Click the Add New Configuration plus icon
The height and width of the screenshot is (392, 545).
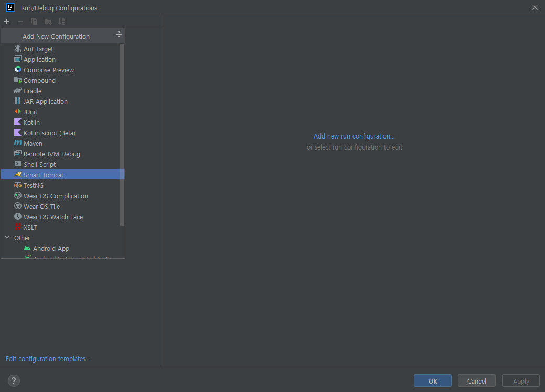pos(7,22)
